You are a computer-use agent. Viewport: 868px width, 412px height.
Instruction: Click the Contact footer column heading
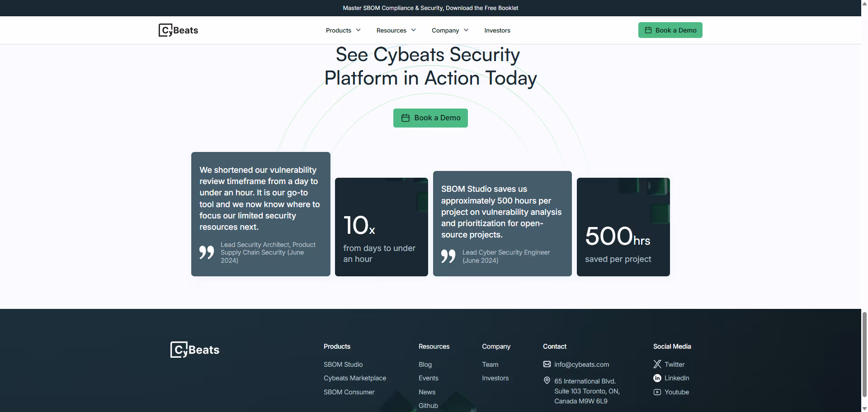(555, 346)
